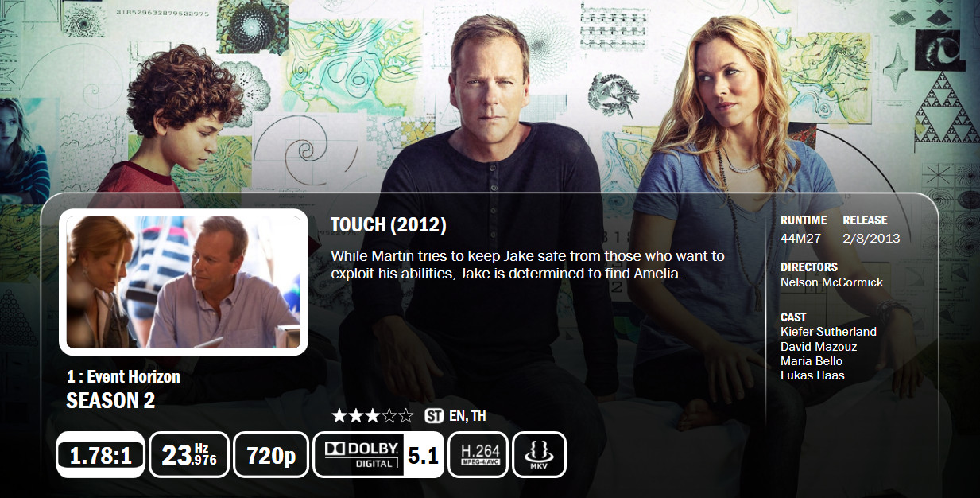Select the TOUCH (2012) title

(389, 225)
